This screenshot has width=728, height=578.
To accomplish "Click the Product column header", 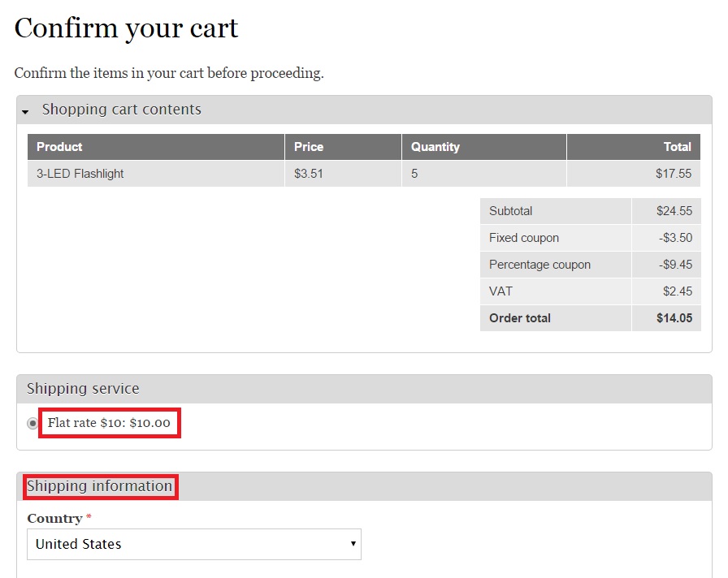I will coord(59,147).
